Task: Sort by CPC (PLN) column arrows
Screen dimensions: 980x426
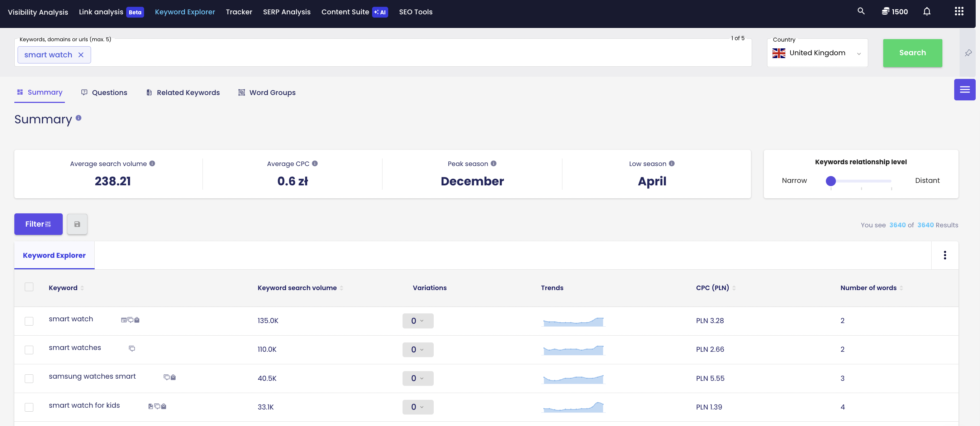Action: coord(734,288)
